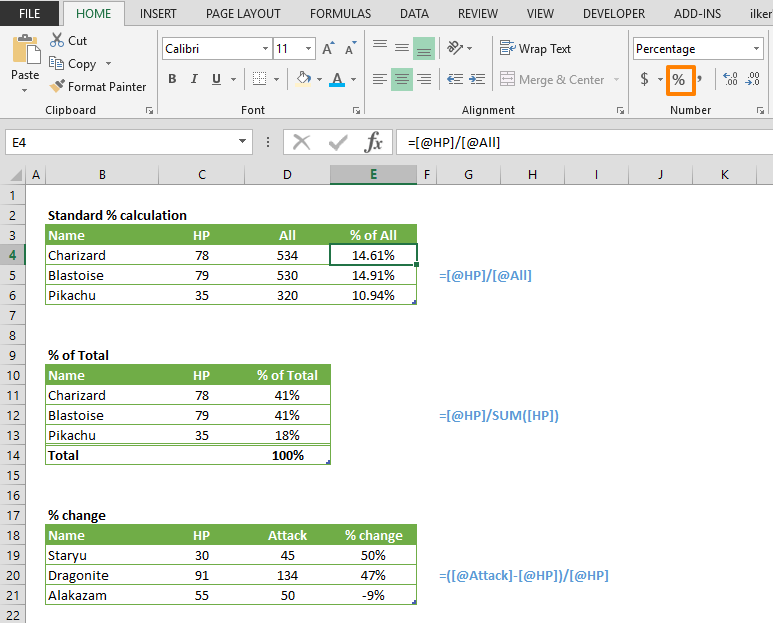Open Font group dialog launcher

(356, 111)
